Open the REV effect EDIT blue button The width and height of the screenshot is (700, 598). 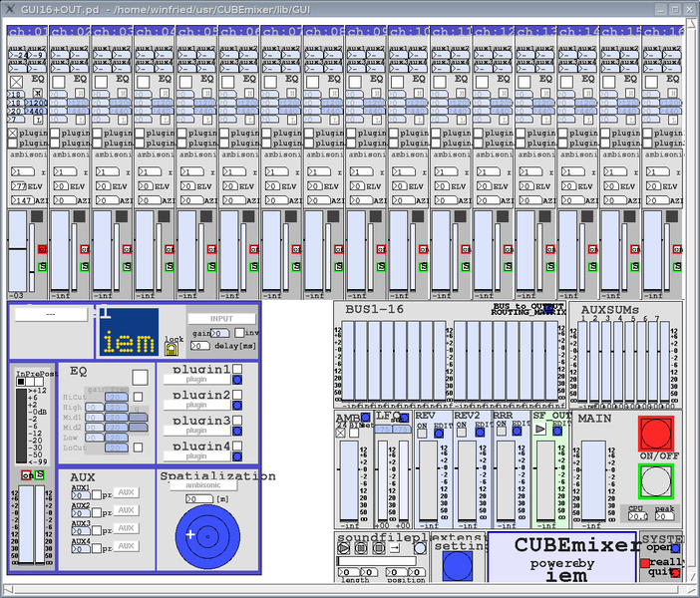(x=439, y=434)
